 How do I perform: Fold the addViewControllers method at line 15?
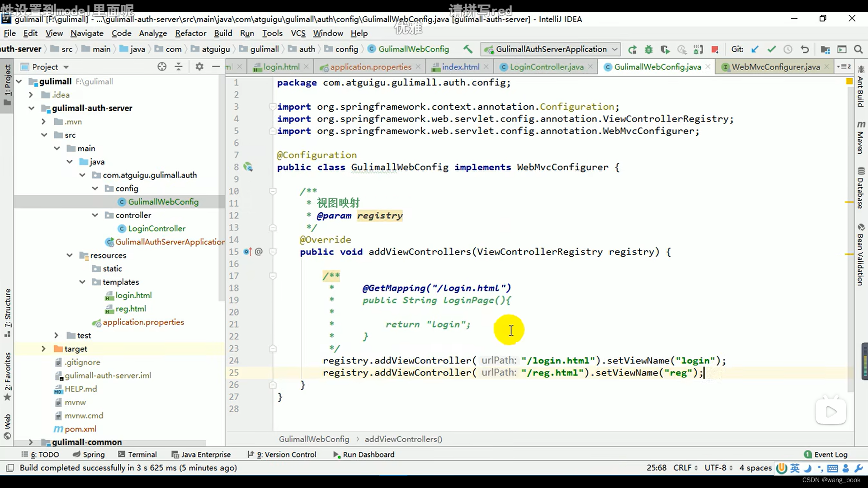coord(273,252)
